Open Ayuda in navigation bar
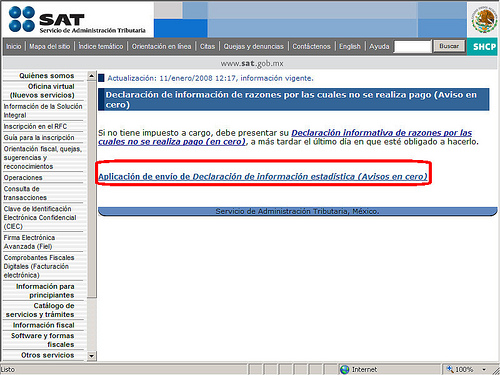Screen dimensions: 500x375 click(379, 46)
